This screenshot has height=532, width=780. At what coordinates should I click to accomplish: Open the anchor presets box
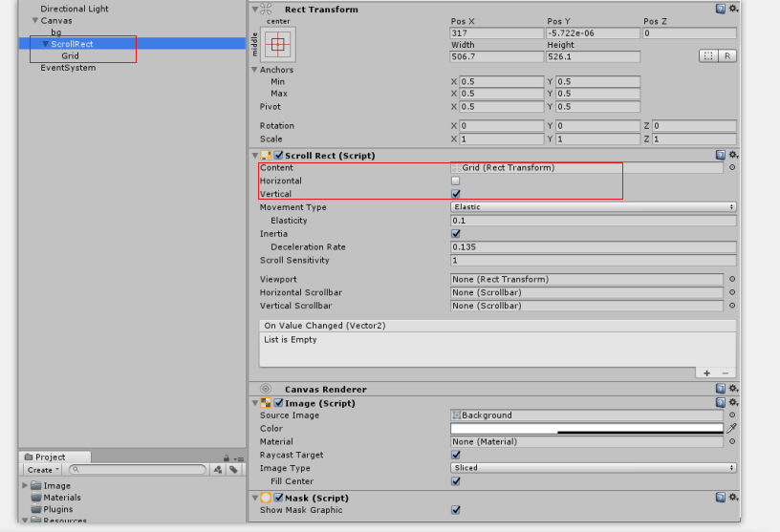click(x=277, y=45)
